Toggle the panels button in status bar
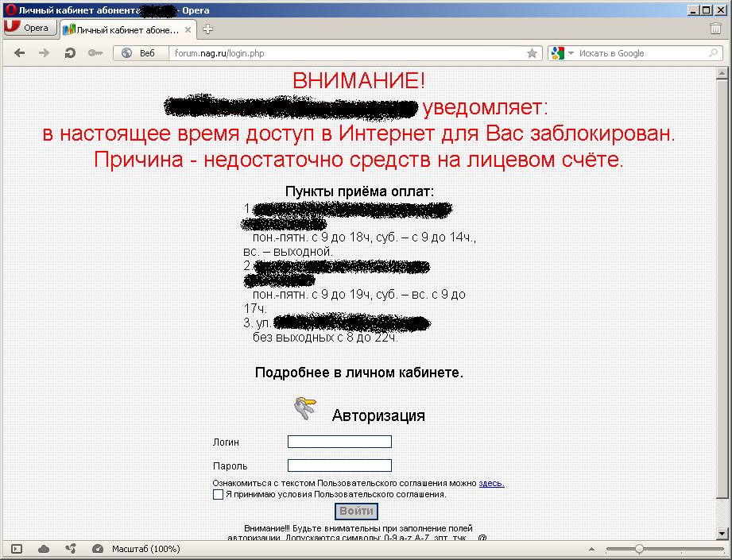The image size is (732, 560). point(17,549)
